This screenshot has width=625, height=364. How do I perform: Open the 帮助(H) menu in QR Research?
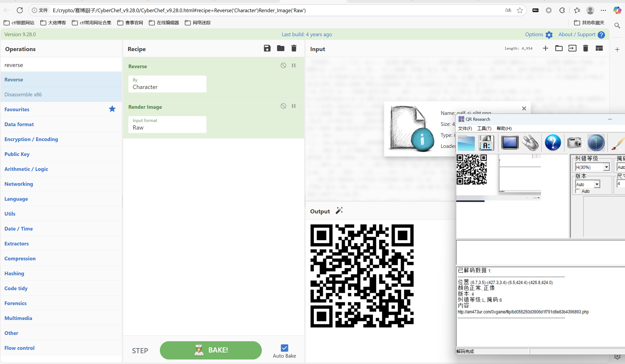(504, 128)
